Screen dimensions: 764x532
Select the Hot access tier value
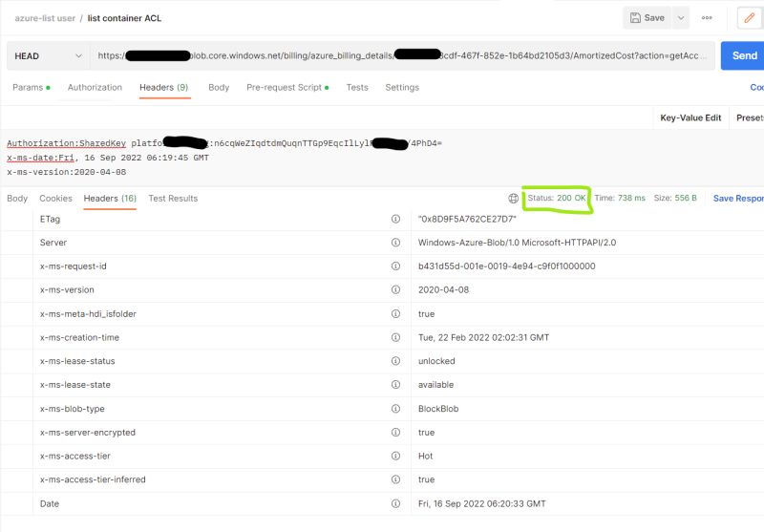click(x=425, y=456)
